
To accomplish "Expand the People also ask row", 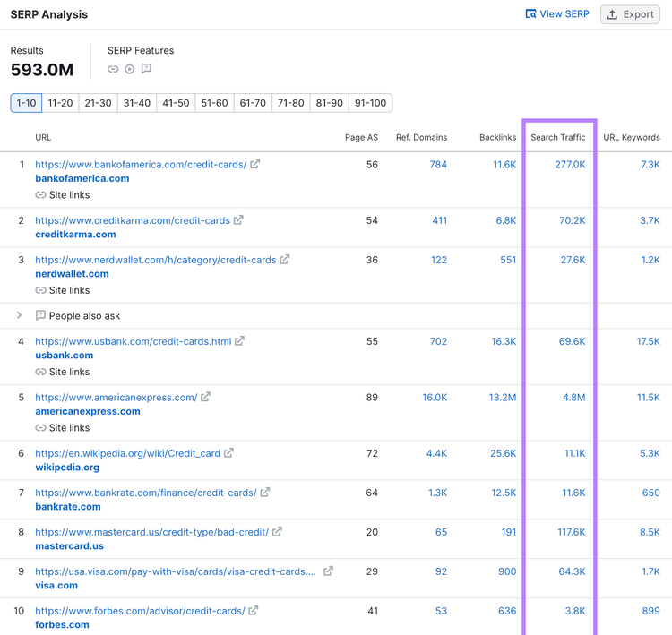I will pos(20,315).
